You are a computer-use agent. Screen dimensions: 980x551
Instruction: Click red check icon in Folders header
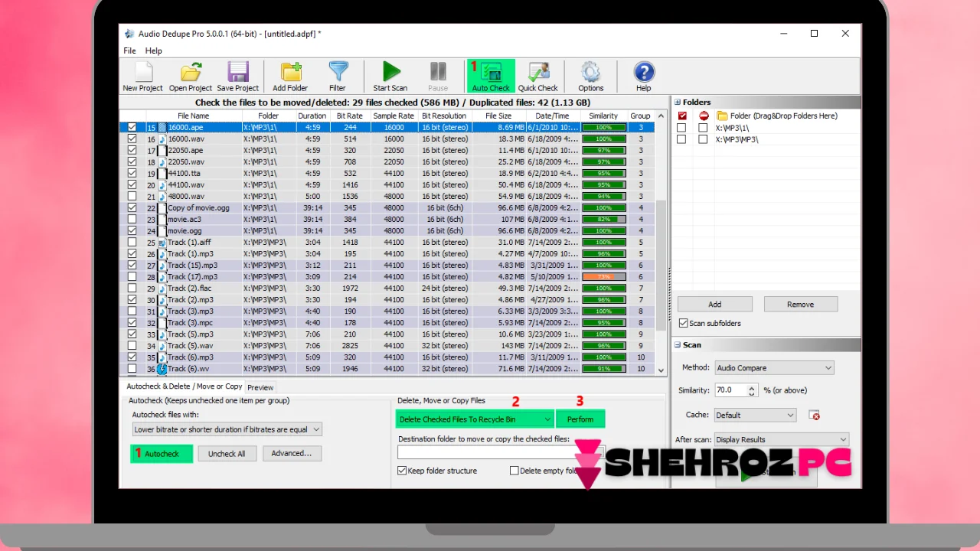pyautogui.click(x=682, y=116)
